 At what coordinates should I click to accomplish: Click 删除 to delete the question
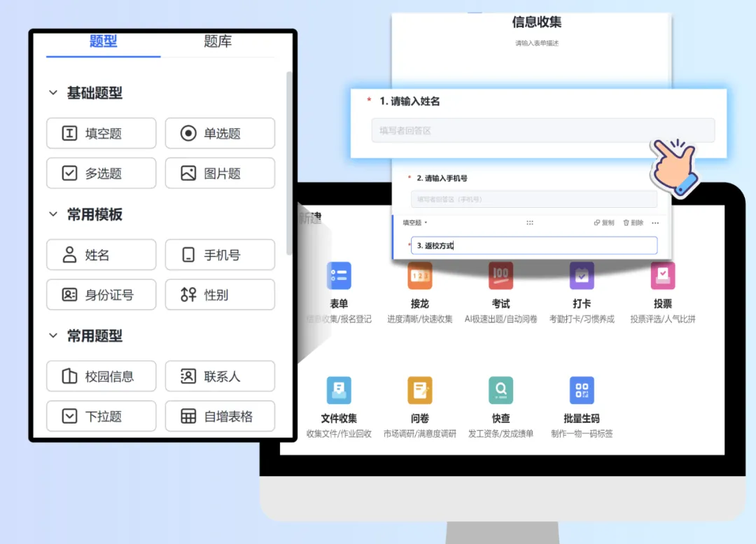point(633,223)
